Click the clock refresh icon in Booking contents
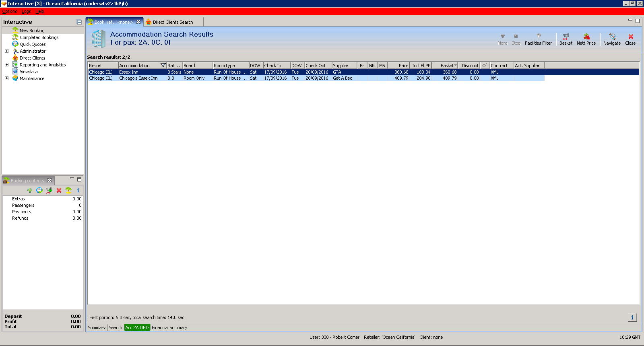 39,190
